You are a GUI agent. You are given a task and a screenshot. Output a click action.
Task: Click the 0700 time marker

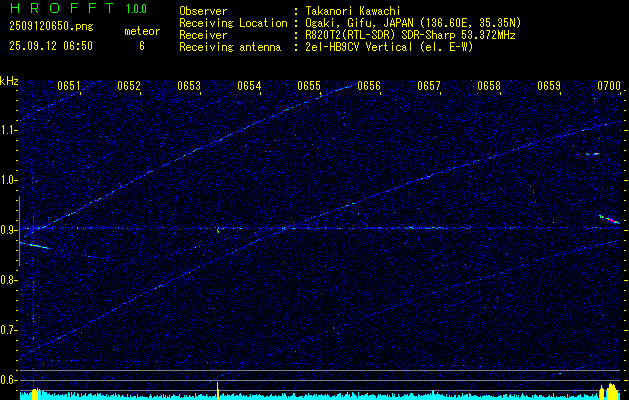click(x=608, y=87)
